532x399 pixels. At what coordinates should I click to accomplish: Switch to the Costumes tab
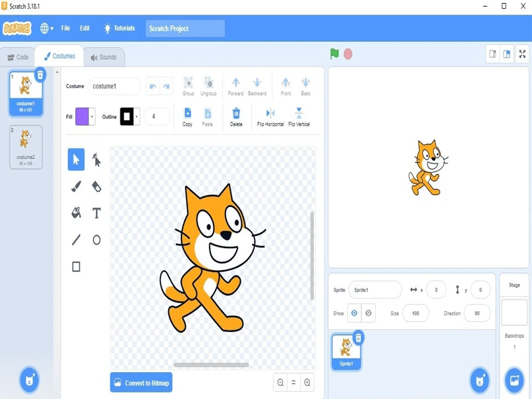pos(59,56)
